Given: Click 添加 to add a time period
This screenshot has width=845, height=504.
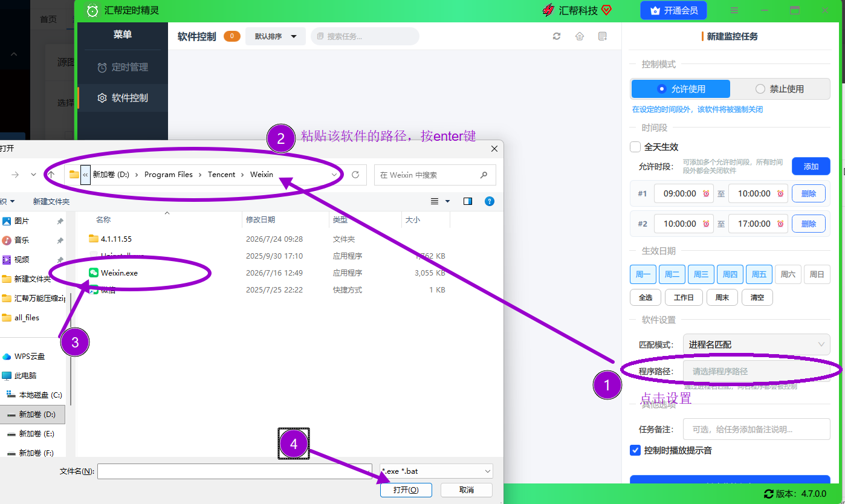Looking at the screenshot, I should pos(811,166).
